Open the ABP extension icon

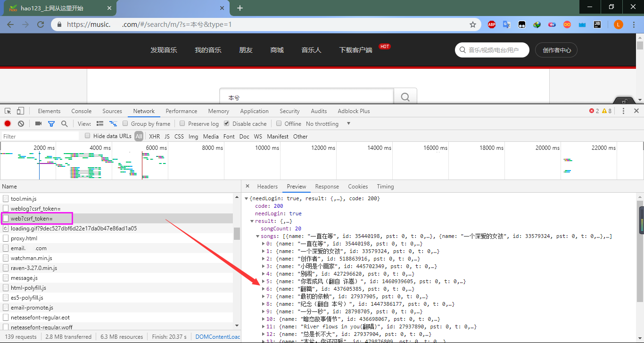click(x=492, y=24)
